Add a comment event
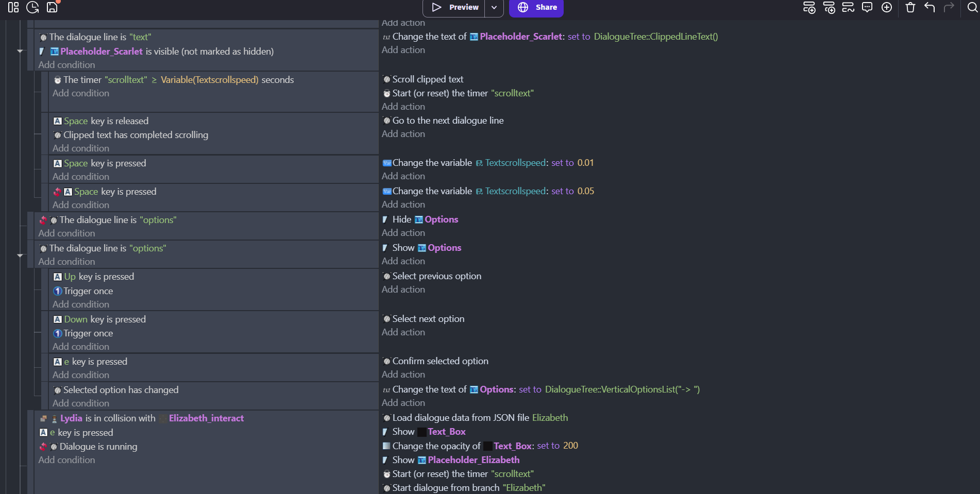Image resolution: width=980 pixels, height=494 pixels. point(867,7)
